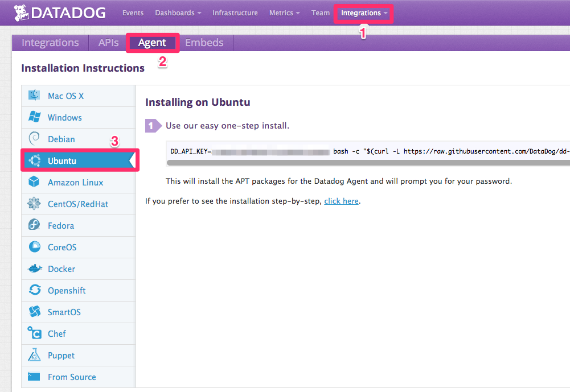Click the Windows logo icon in sidebar
This screenshot has height=392, width=570.
point(34,117)
